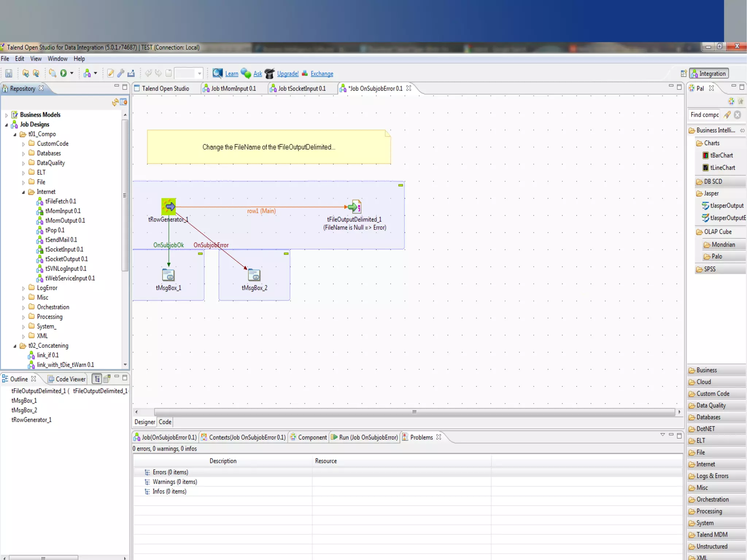Select tBarChart in the palette
The width and height of the screenshot is (747, 560).
[x=721, y=155]
